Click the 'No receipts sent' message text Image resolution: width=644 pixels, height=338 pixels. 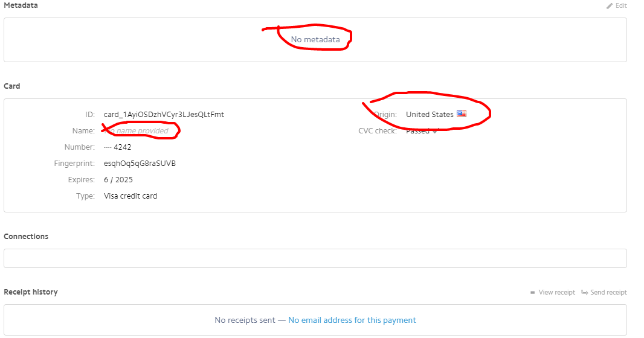245,320
